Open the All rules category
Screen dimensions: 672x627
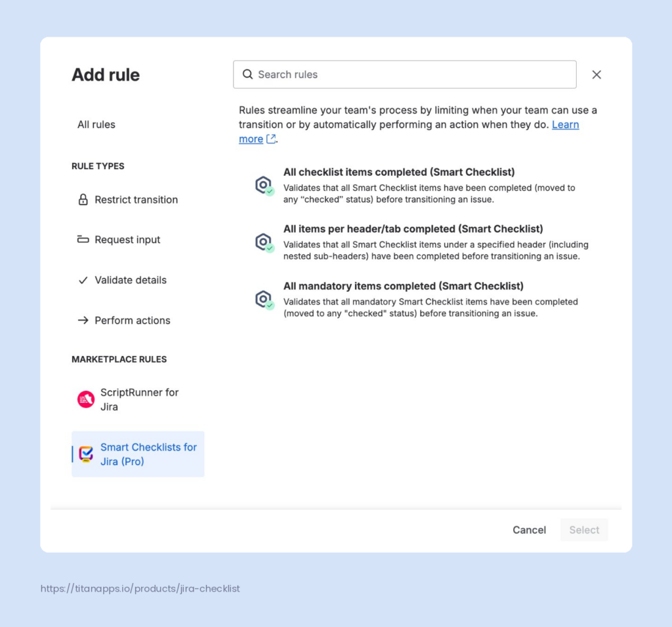click(96, 125)
